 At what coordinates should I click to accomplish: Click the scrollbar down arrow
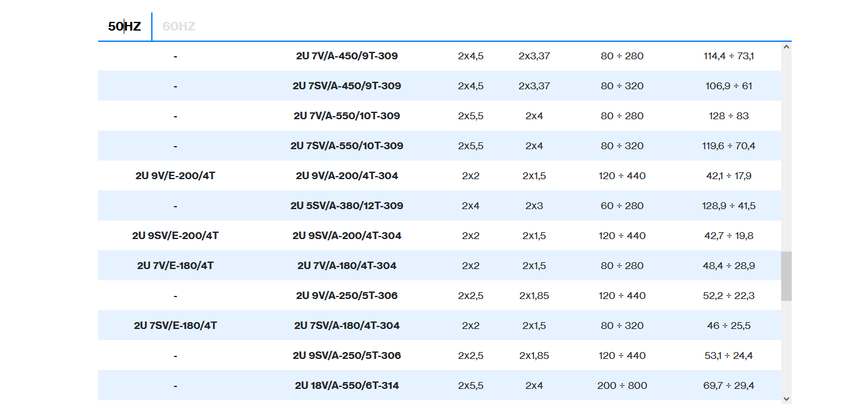coord(786,398)
